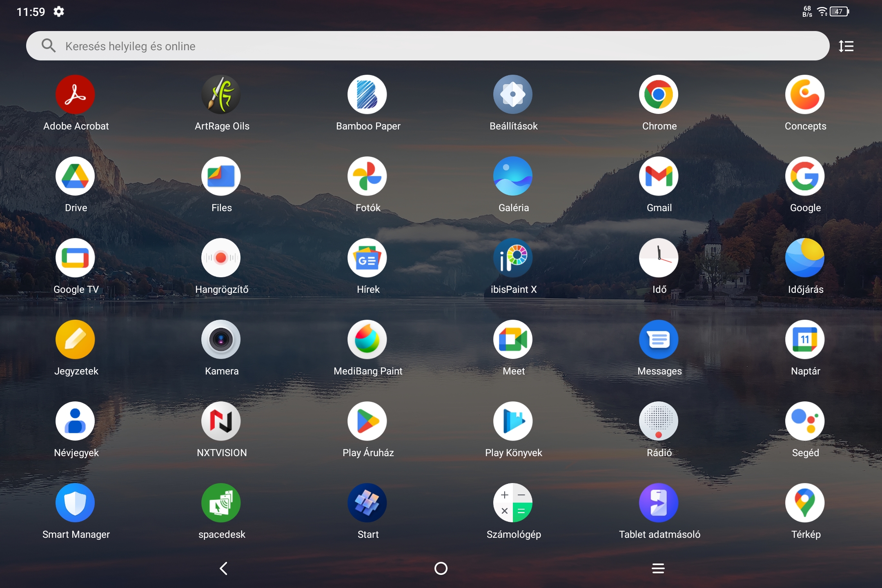Screen dimensions: 882x588
Task: Open Hírek news app
Action: pyautogui.click(x=367, y=258)
